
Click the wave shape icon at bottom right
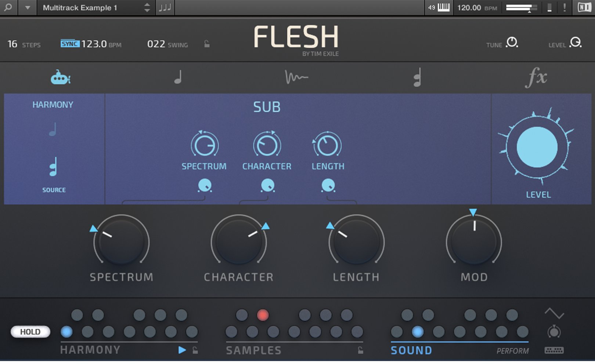pyautogui.click(x=554, y=313)
